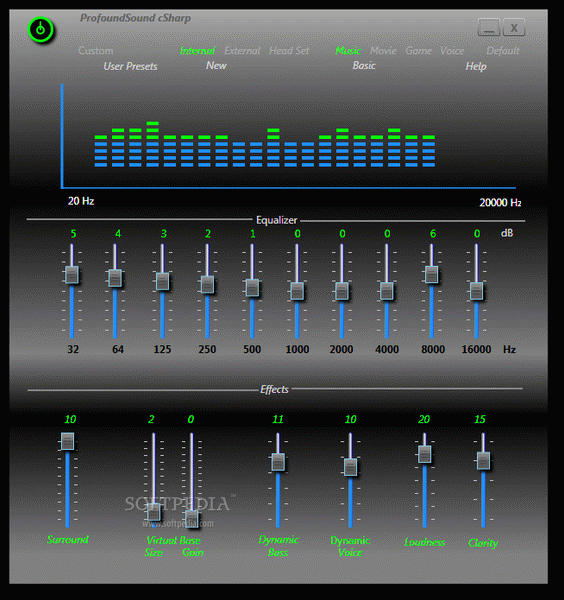Screen dimensions: 564x600
Task: Click the Dynamic Bass value reading 11
Action: point(278,419)
